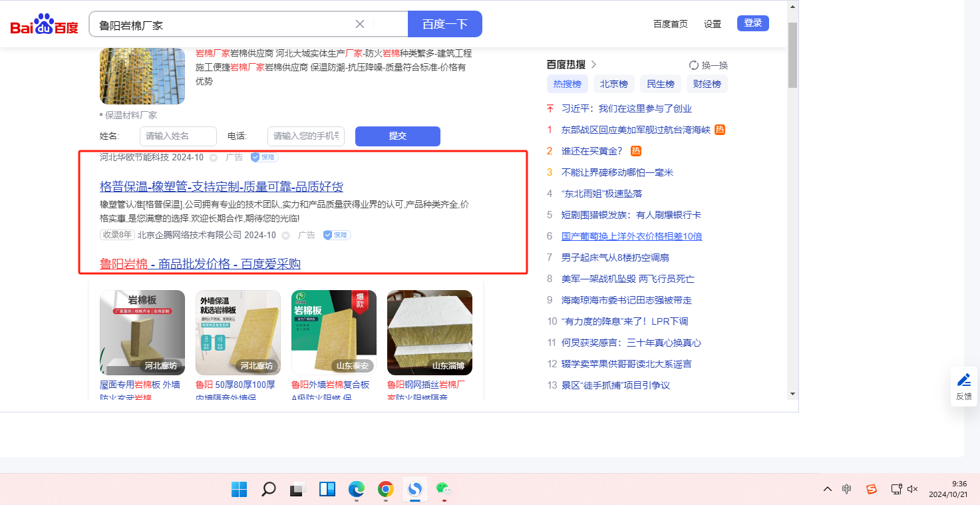Click the network icon in the system tray
The height and width of the screenshot is (505, 980).
[x=896, y=489]
